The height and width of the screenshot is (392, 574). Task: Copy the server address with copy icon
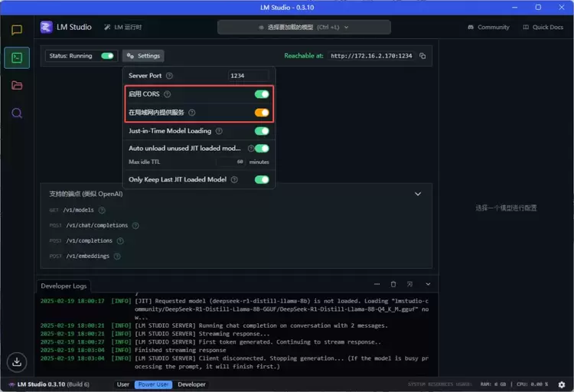(422, 56)
